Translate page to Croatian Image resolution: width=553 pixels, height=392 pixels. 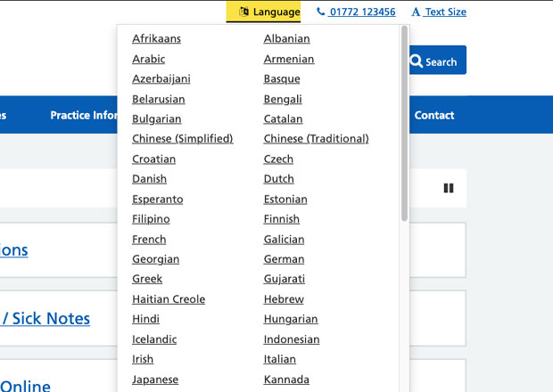(153, 159)
